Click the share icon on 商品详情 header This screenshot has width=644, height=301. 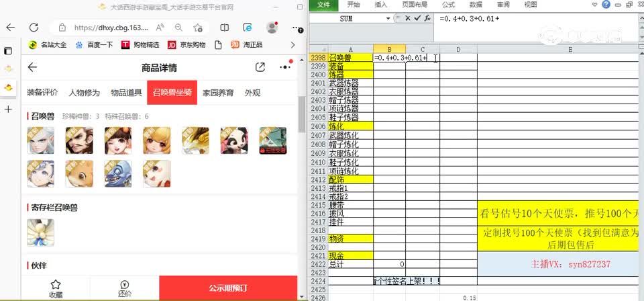point(260,67)
